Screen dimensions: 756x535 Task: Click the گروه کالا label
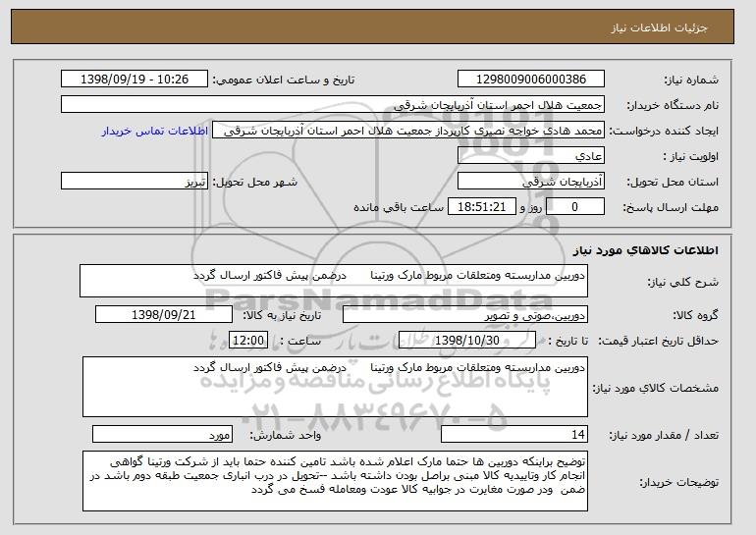[695, 316]
